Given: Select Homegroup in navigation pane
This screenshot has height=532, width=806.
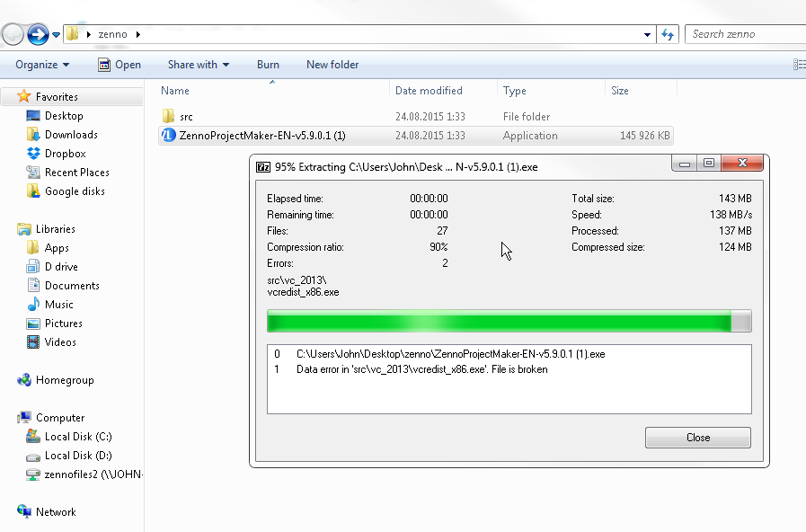Looking at the screenshot, I should 65,380.
